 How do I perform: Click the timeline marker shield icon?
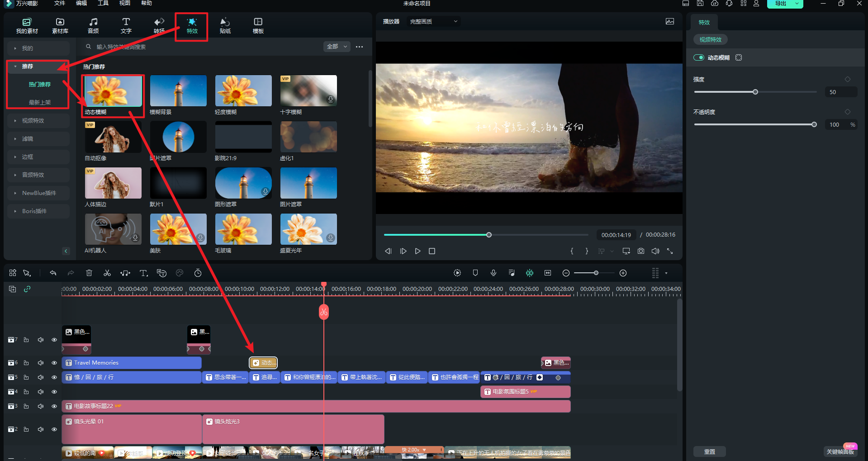click(x=475, y=273)
